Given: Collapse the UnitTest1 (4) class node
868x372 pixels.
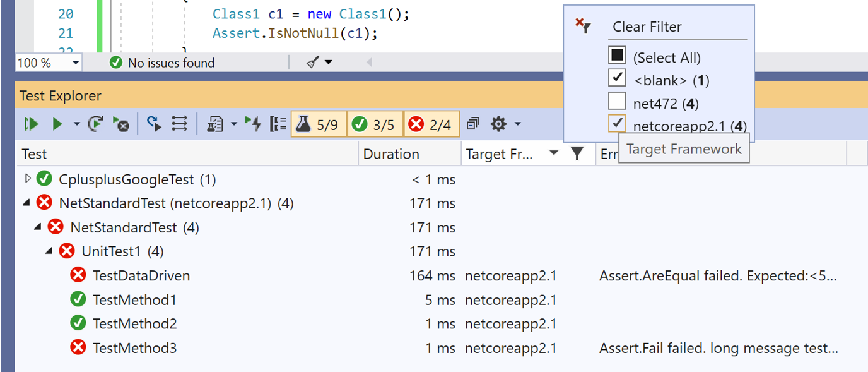Looking at the screenshot, I should (49, 251).
